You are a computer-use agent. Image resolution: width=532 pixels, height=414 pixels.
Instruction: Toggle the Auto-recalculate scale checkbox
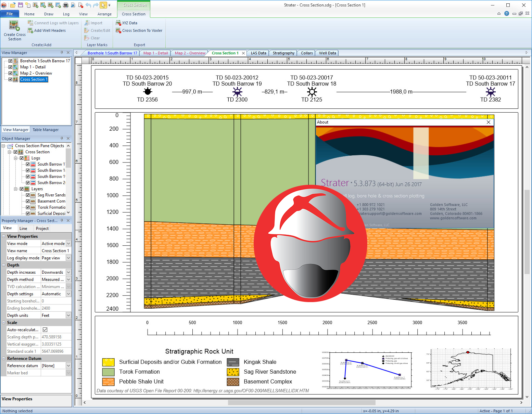tap(45, 330)
